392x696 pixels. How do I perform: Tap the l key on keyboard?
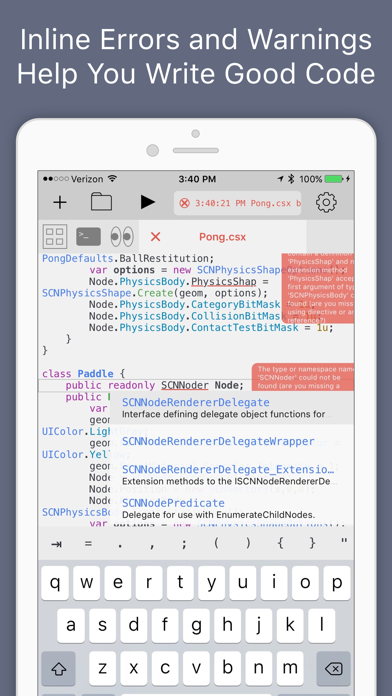321,626
